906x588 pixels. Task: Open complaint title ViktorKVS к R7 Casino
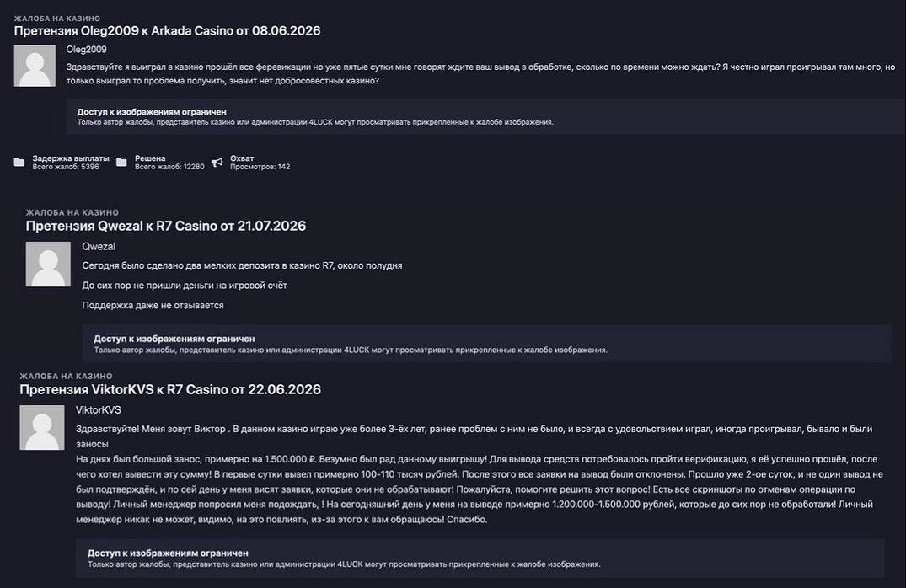click(x=170, y=389)
